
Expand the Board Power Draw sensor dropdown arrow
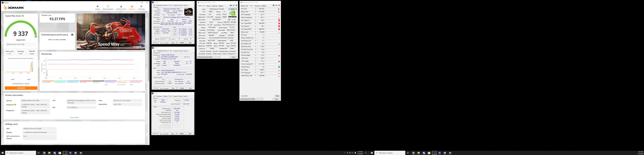pyautogui.click(x=255, y=47)
